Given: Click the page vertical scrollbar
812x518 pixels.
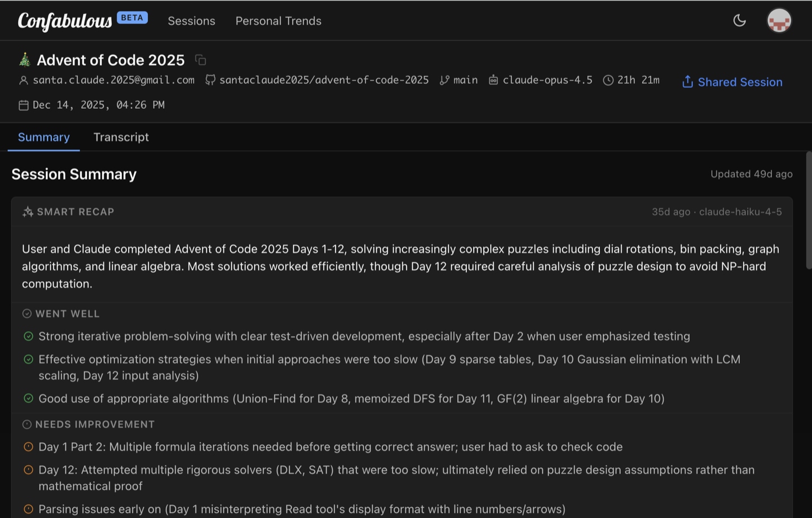Looking at the screenshot, I should pos(809,210).
